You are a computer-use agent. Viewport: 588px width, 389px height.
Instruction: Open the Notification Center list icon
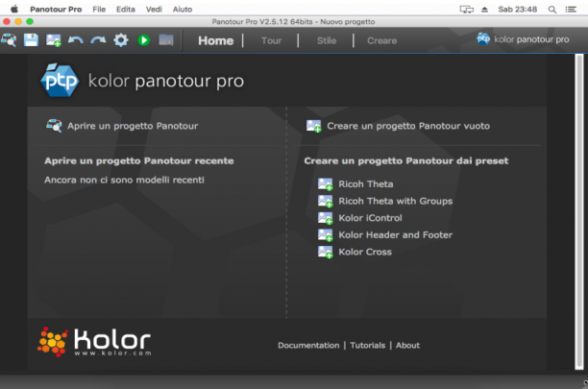571,10
